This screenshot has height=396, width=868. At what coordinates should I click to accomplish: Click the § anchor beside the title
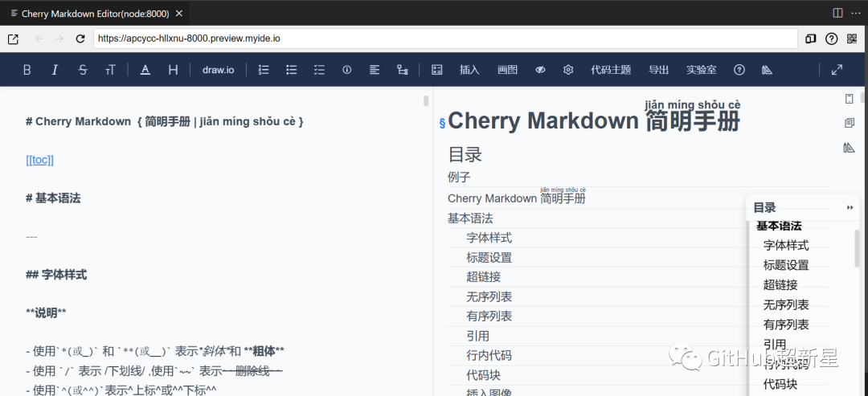click(442, 124)
